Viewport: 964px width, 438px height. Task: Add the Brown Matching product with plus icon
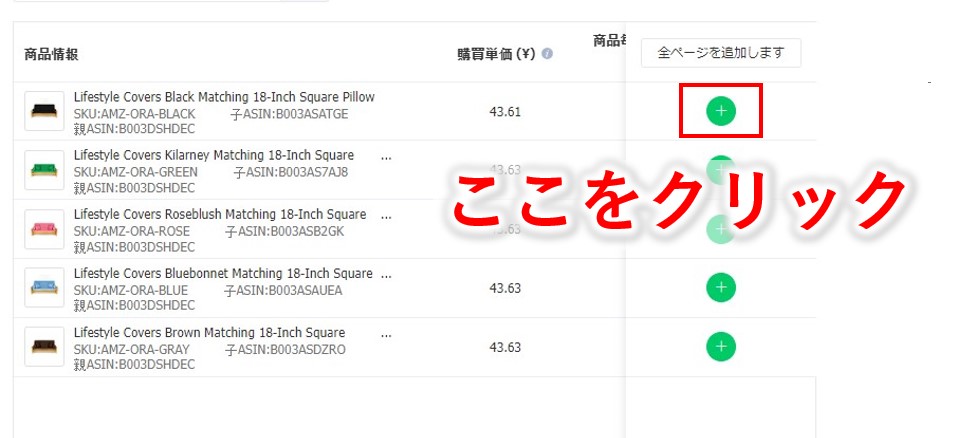tap(721, 347)
